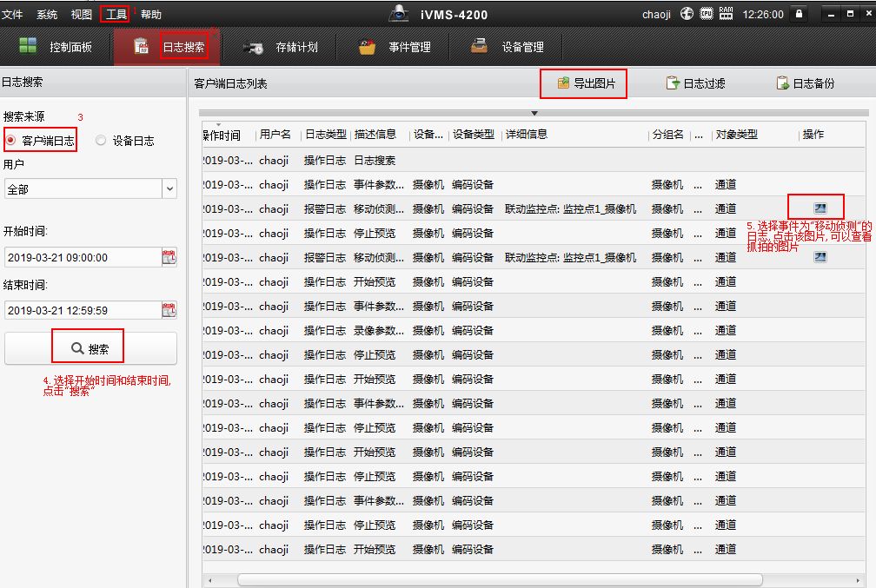Open the 文件 menu
This screenshot has height=588, width=876.
[12, 15]
